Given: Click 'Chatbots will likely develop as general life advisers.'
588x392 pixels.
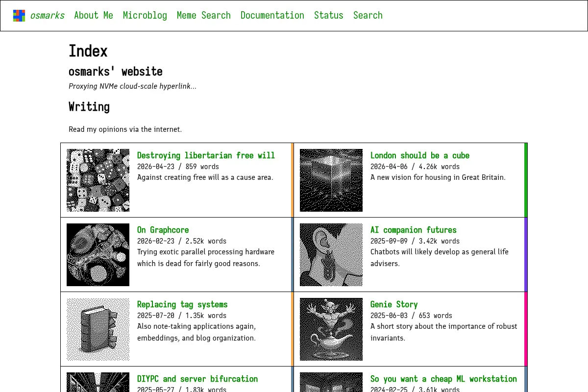Looking at the screenshot, I should (x=440, y=258).
